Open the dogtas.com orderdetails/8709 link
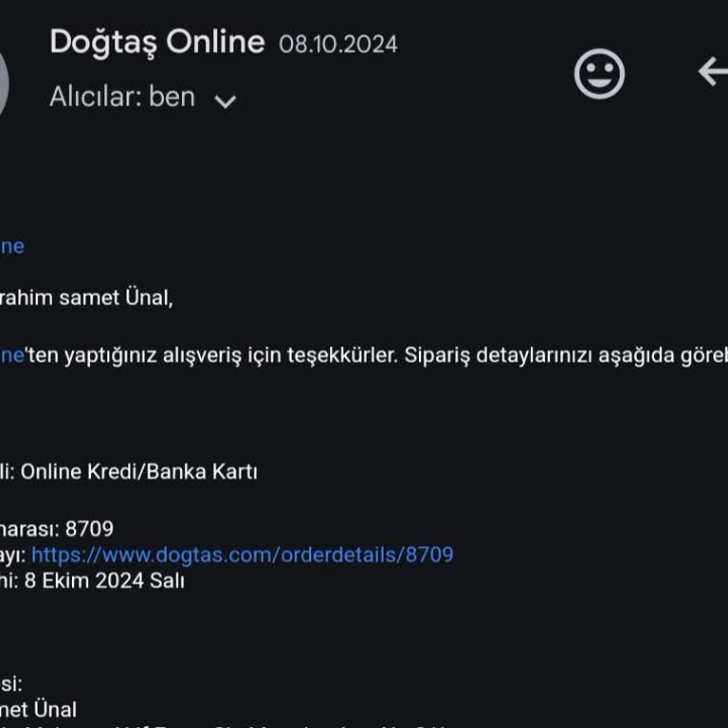 coord(243,555)
